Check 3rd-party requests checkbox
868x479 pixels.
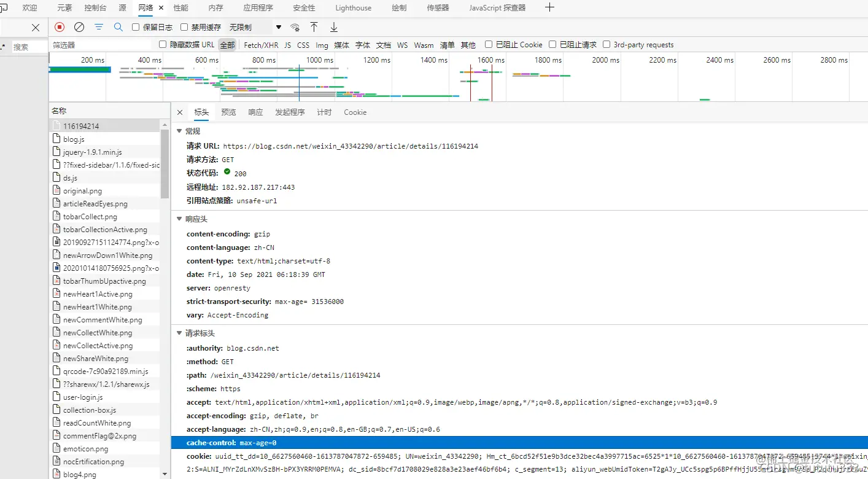(606, 44)
